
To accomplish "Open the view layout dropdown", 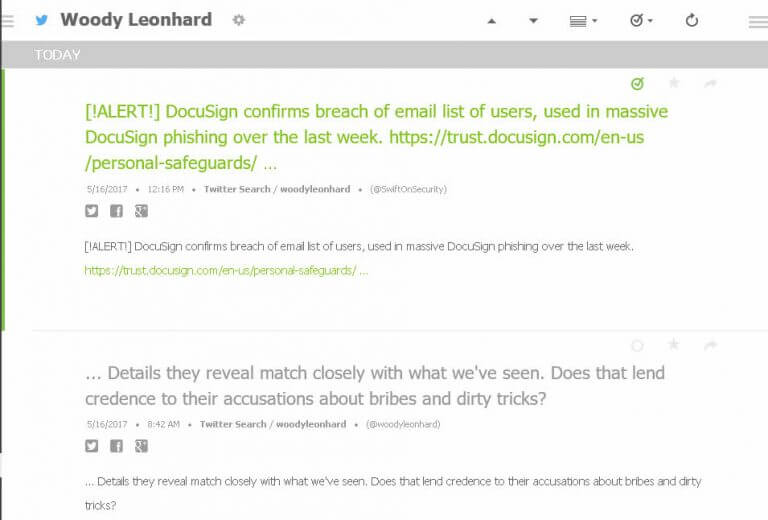I will (x=583, y=21).
